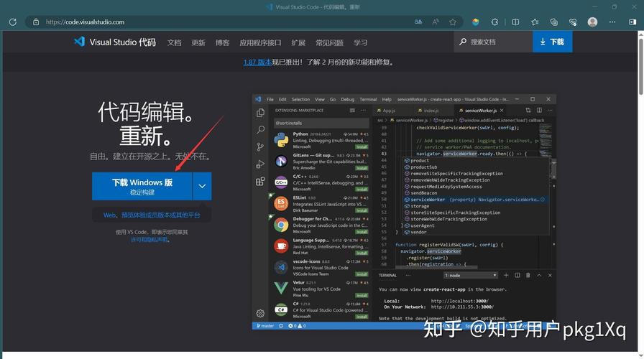
Task: Click split editor icon in preview editor toolbar
Action: [x=539, y=111]
